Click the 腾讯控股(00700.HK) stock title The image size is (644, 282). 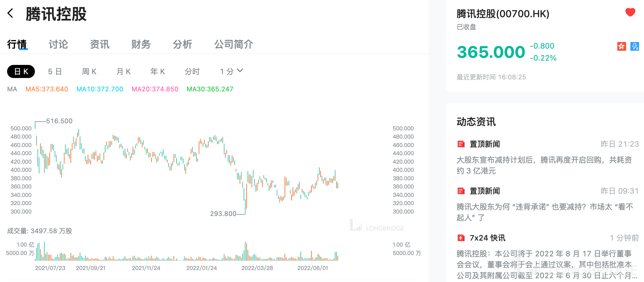click(503, 14)
